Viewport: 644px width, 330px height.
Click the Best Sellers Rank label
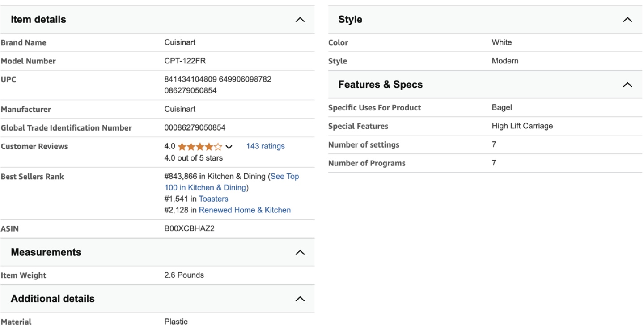32,177
